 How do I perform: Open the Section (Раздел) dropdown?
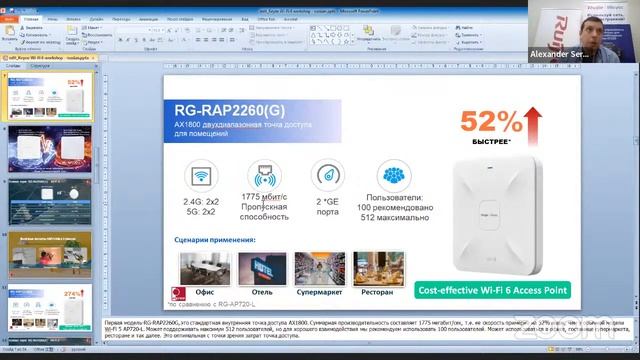pyautogui.click(x=93, y=42)
